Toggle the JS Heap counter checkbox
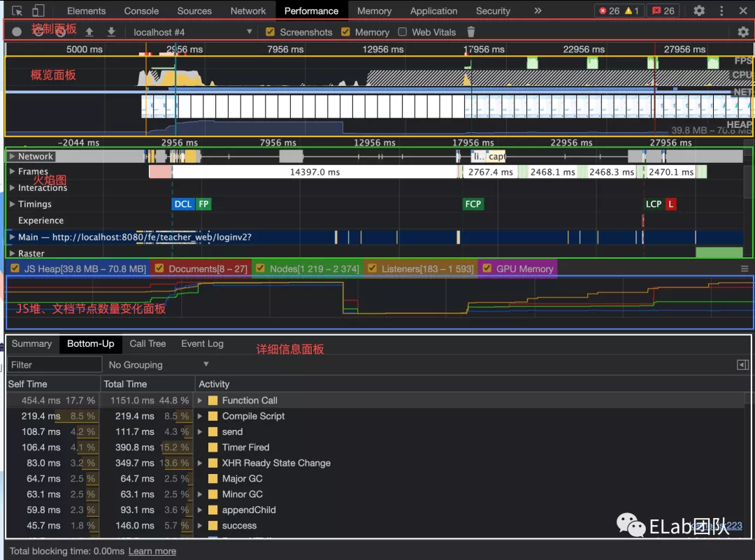 point(15,268)
